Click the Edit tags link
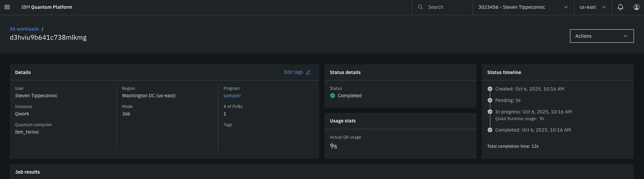The height and width of the screenshot is (179, 644). (x=293, y=72)
